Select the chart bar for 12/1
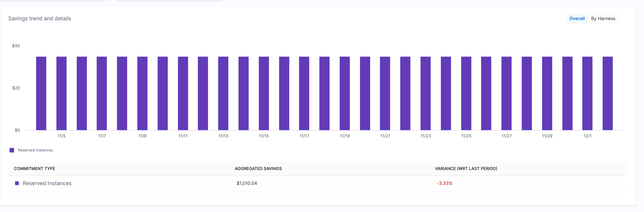 587,93
